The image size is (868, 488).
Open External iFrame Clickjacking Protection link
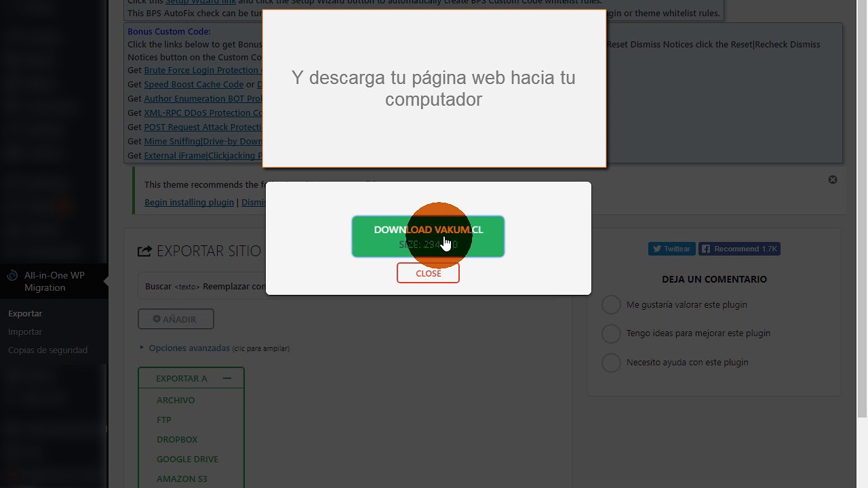point(203,155)
